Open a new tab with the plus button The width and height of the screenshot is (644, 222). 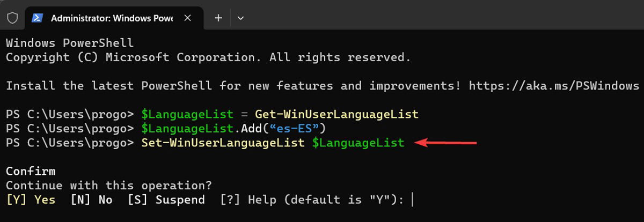pyautogui.click(x=218, y=18)
